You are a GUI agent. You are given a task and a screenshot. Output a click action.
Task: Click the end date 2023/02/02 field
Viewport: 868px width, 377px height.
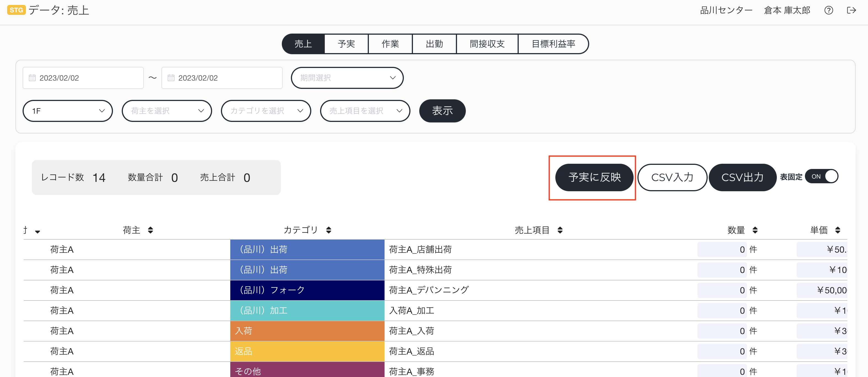[x=222, y=78]
